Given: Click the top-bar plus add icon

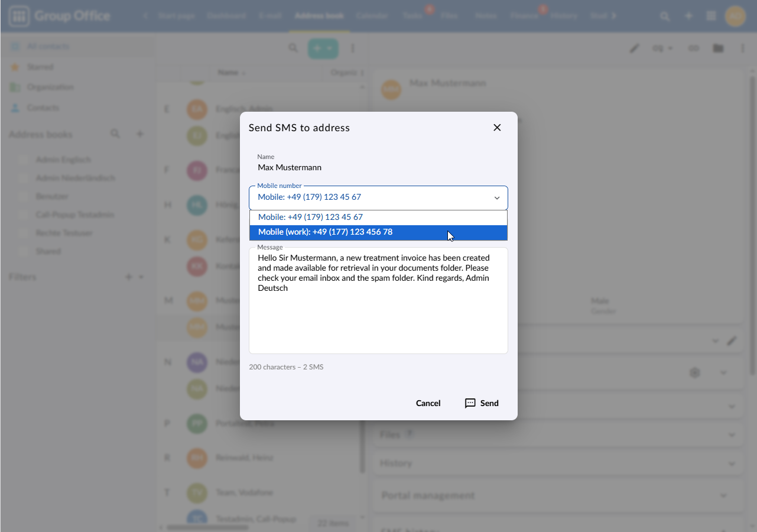Looking at the screenshot, I should click(x=688, y=17).
